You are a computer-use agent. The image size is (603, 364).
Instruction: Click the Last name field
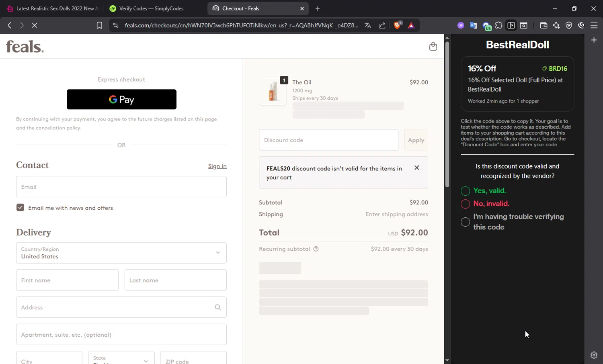pos(176,280)
